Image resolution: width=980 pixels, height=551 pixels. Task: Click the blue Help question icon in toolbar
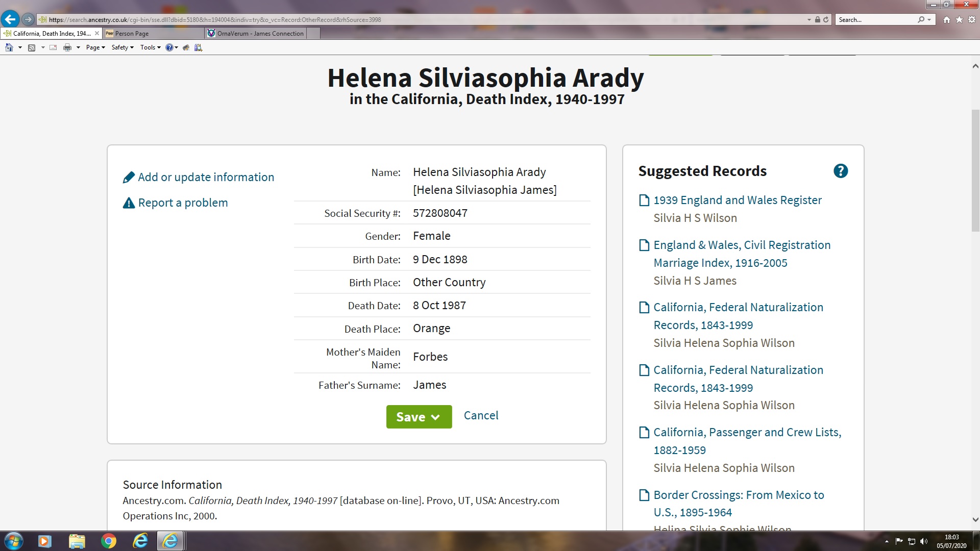(169, 47)
